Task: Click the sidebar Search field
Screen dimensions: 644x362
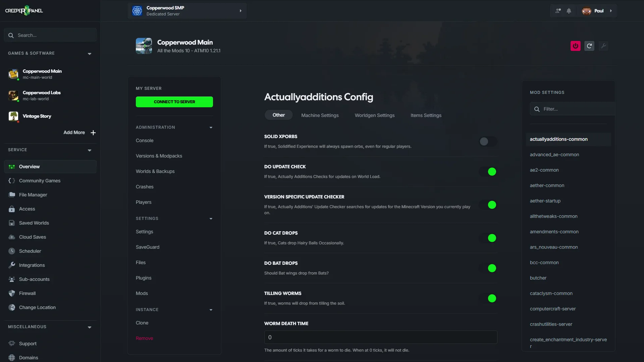Action: click(50, 35)
